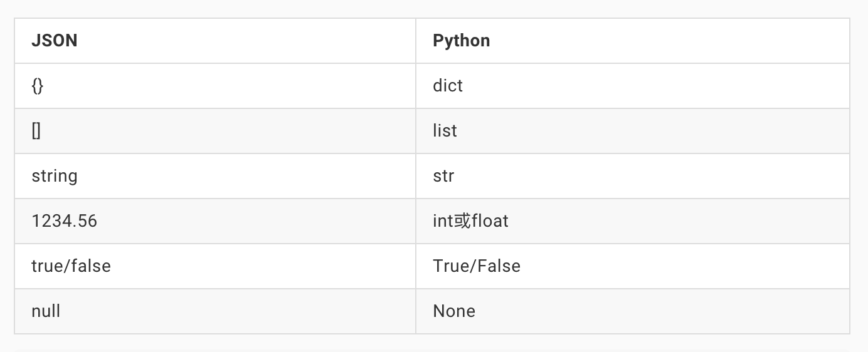Click the Chinese character 或 between int and float

(462, 221)
